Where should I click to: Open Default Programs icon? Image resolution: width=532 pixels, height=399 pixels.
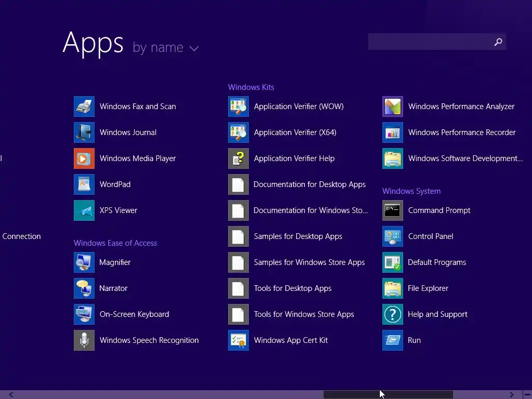393,262
